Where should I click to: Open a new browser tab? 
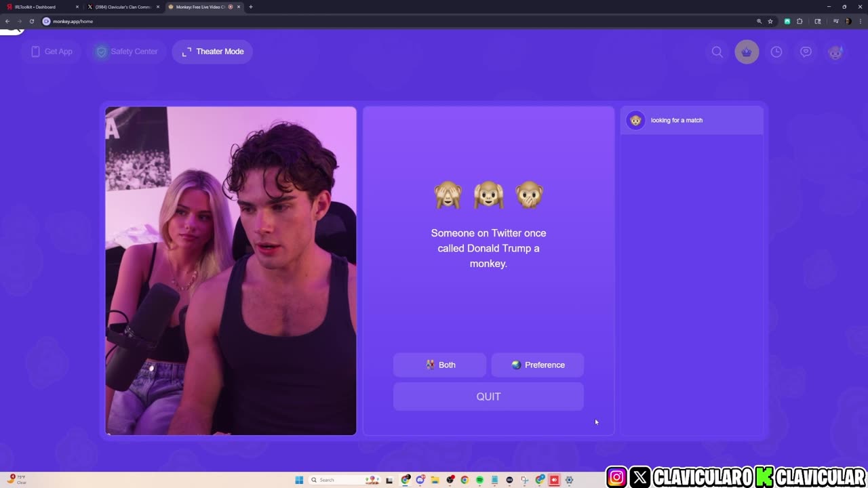(x=251, y=7)
